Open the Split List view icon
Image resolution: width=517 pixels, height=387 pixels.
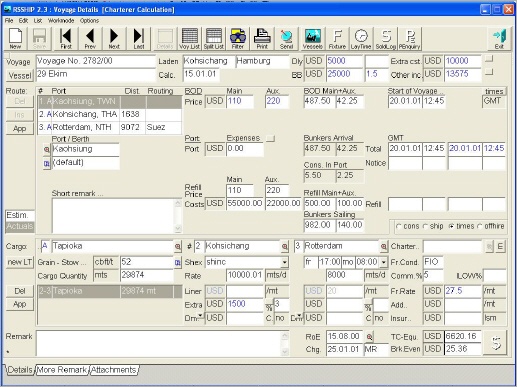point(214,39)
